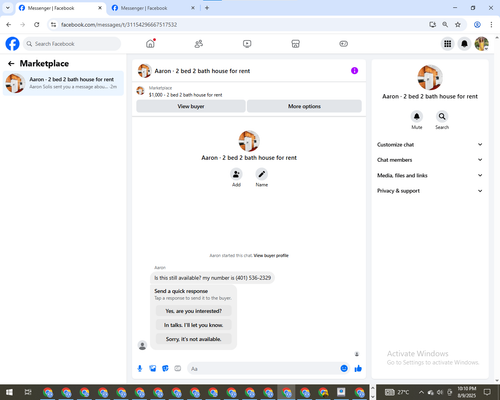Image resolution: width=500 pixels, height=400 pixels.
Task: Show hidden system tray icons
Action: [x=421, y=392]
